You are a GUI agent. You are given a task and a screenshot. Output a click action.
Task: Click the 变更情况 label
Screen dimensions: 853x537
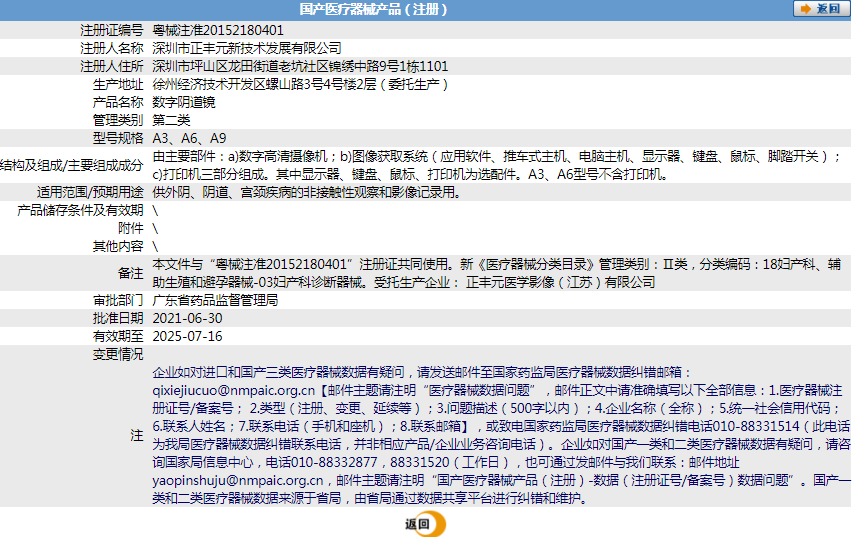[118, 354]
